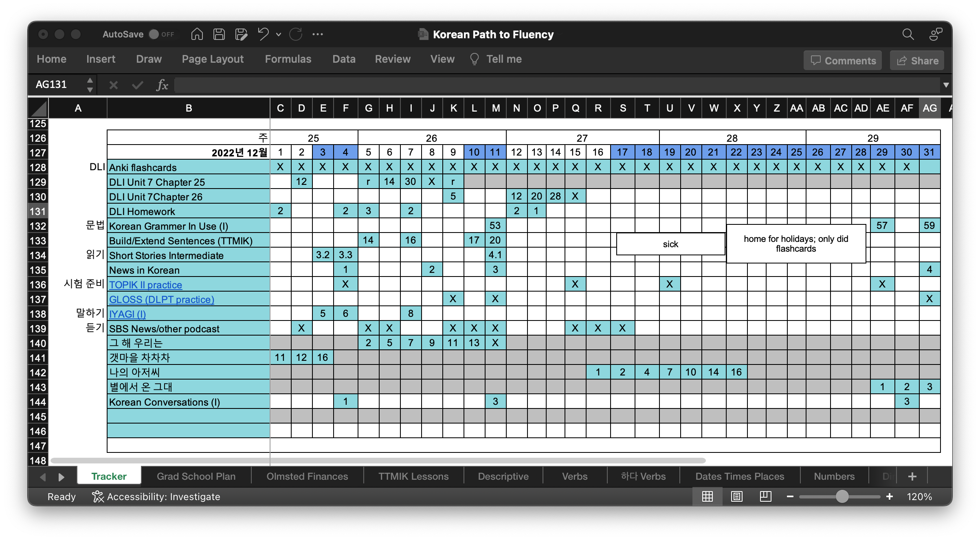The height and width of the screenshot is (540, 980).
Task: Click the collaboration people icon
Action: (x=936, y=34)
